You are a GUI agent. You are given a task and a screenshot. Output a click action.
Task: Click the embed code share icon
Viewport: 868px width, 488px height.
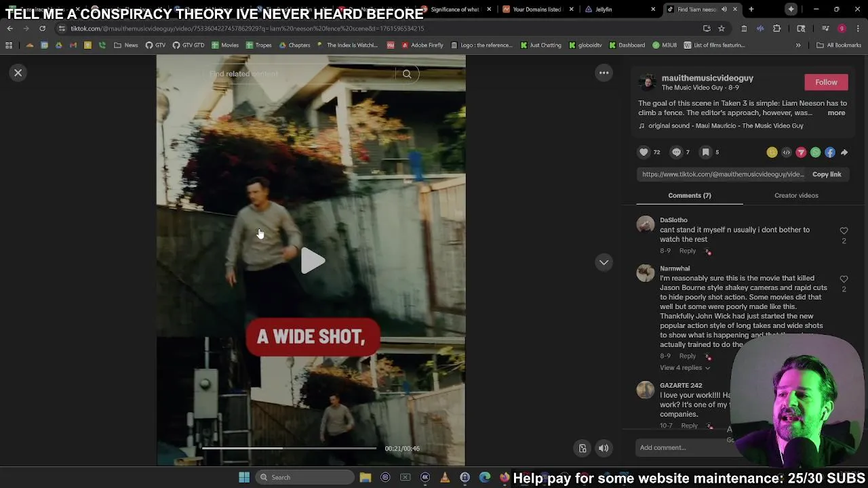tap(787, 152)
